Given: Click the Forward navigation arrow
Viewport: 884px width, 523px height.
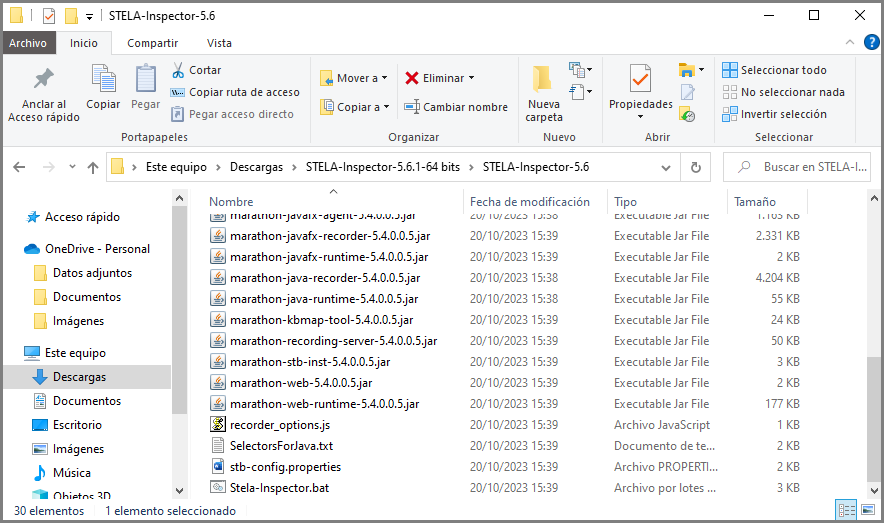Looking at the screenshot, I should point(49,167).
